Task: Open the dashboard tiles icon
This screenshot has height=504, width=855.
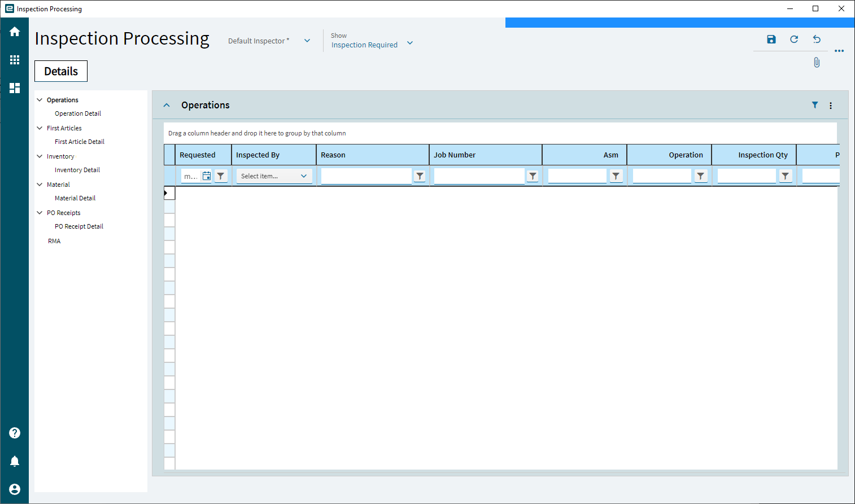Action: click(x=15, y=88)
